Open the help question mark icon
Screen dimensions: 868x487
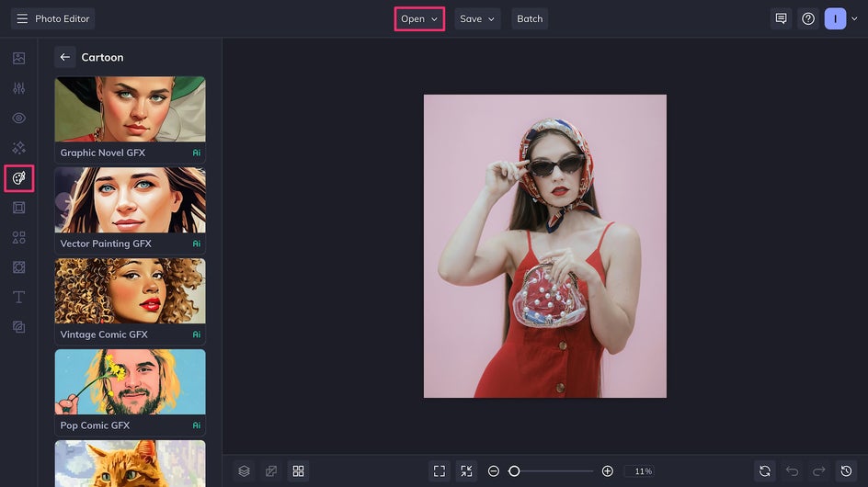click(x=808, y=18)
